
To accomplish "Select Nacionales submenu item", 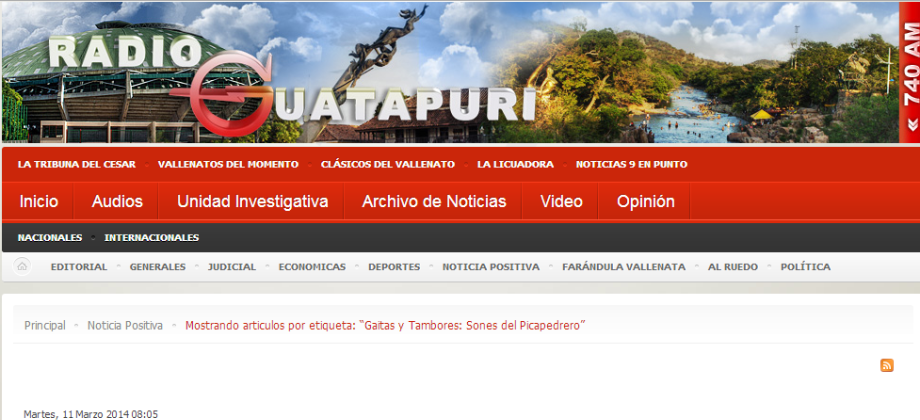I will tap(50, 238).
